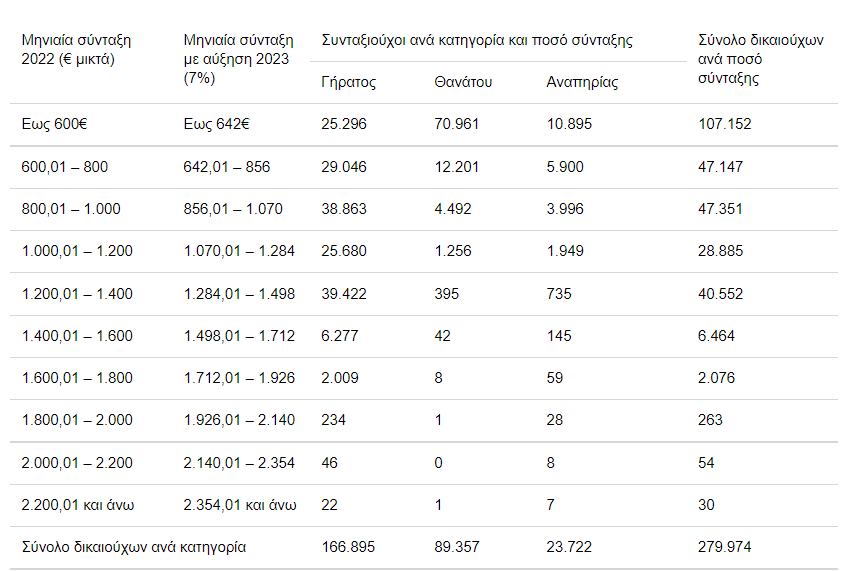Click the 'Μηνιαία σύνταξη με αύξηση 2023' header
Screen dimensions: 859x571
pos(239,59)
